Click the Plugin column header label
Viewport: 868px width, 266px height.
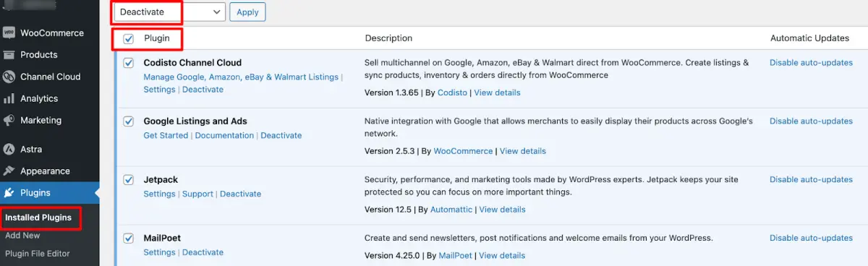(x=157, y=38)
